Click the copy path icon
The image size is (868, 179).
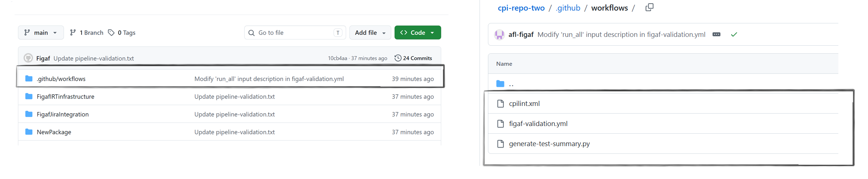point(649,8)
